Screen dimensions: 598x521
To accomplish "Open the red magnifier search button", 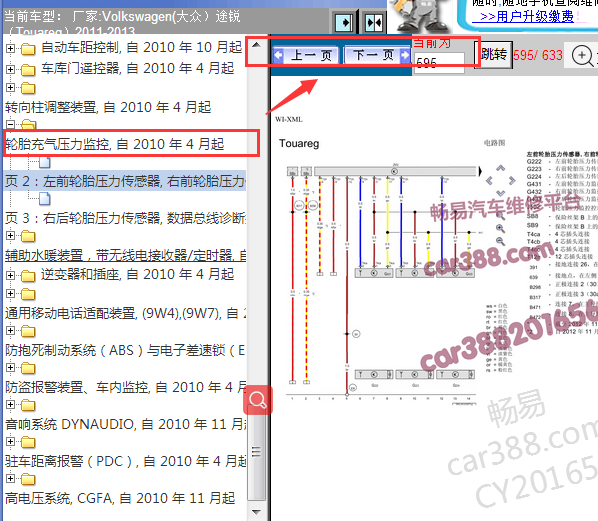I will click(x=258, y=400).
